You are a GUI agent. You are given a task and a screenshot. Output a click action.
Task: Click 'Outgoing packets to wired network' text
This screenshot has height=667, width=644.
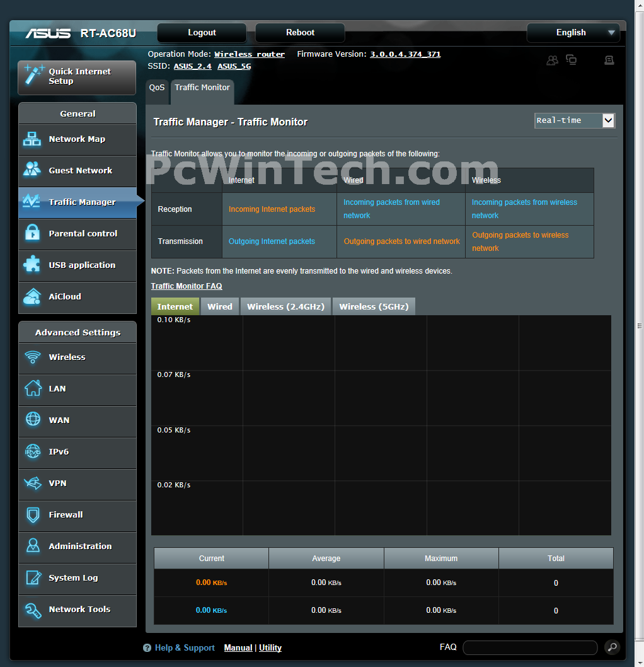point(401,241)
